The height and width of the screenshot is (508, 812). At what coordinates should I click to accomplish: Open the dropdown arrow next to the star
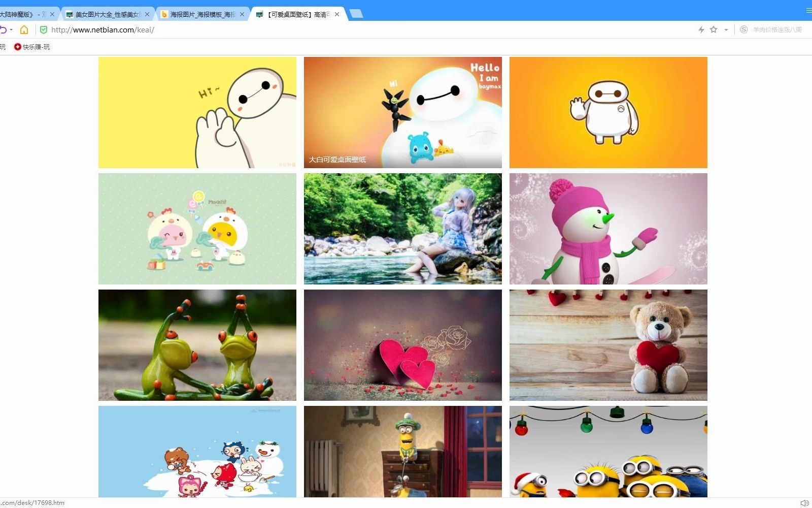[x=726, y=30]
